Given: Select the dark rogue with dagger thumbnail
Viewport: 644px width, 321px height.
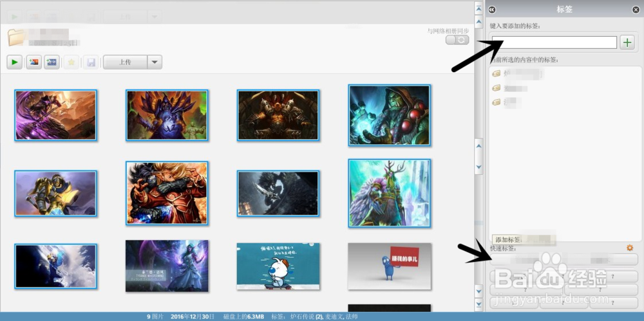Looking at the screenshot, I should (x=278, y=194).
